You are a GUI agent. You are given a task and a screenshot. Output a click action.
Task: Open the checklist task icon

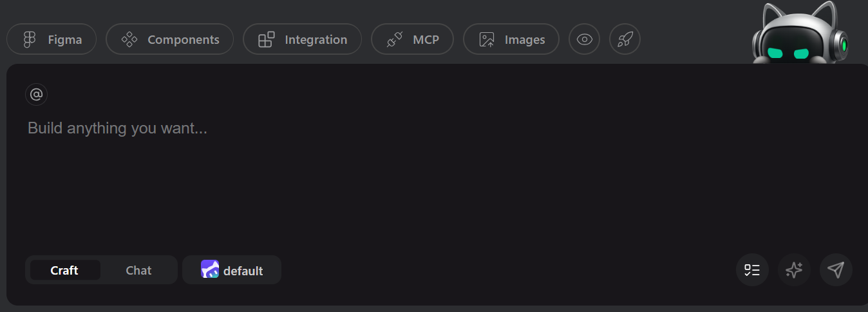(x=752, y=270)
